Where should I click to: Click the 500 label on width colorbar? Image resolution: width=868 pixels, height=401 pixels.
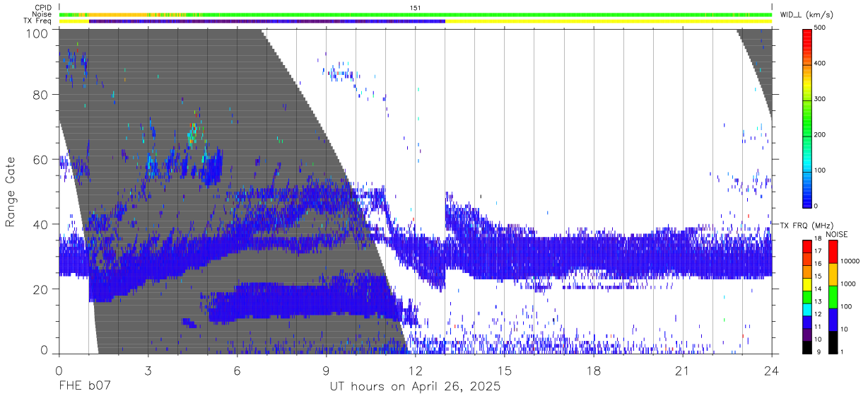(x=821, y=28)
